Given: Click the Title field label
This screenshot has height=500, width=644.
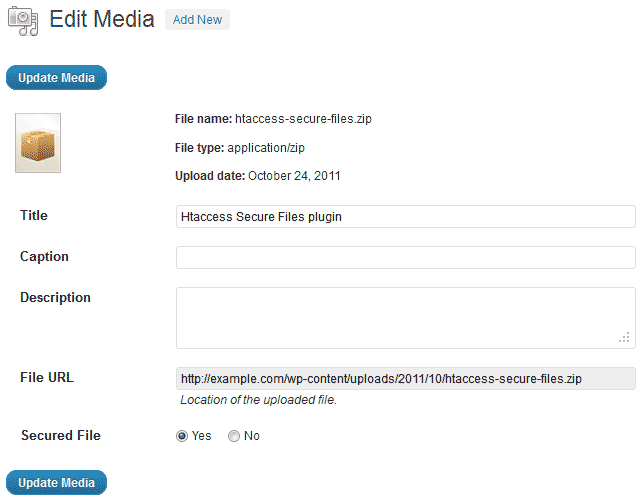Looking at the screenshot, I should 34,215.
